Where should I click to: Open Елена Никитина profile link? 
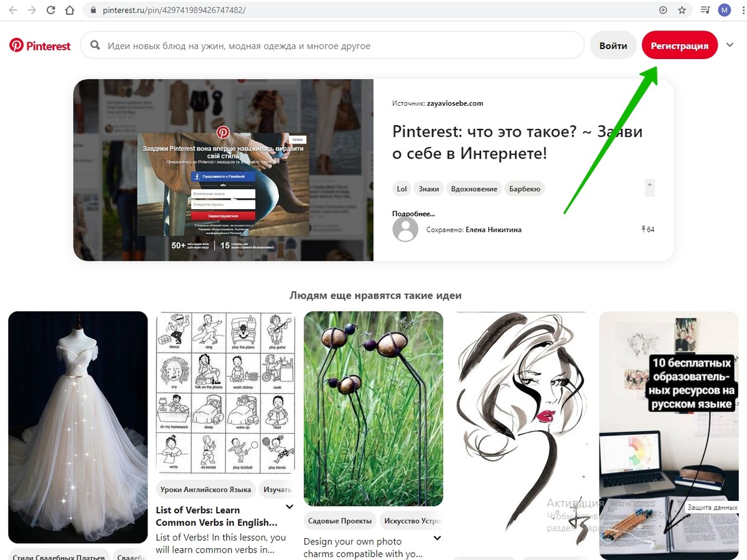coord(494,230)
